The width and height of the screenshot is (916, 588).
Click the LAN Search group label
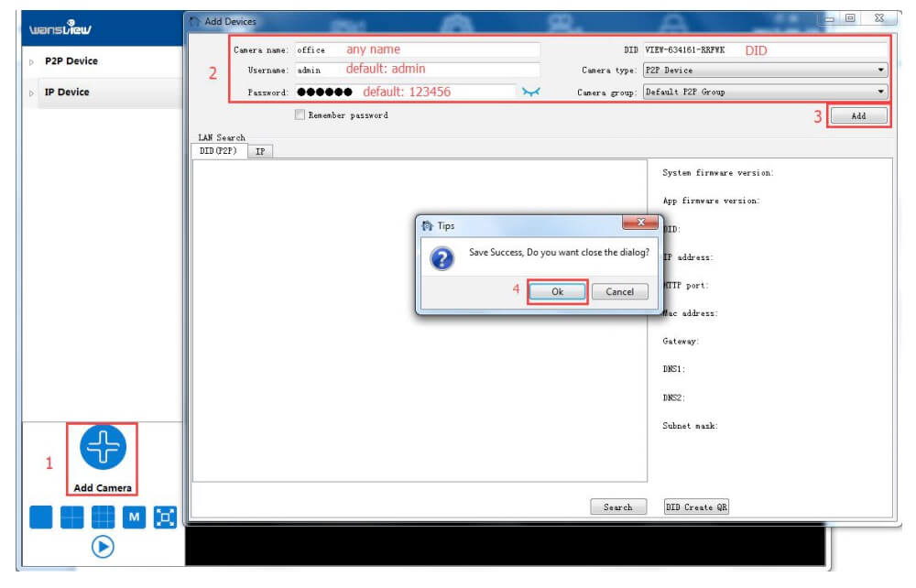(222, 137)
